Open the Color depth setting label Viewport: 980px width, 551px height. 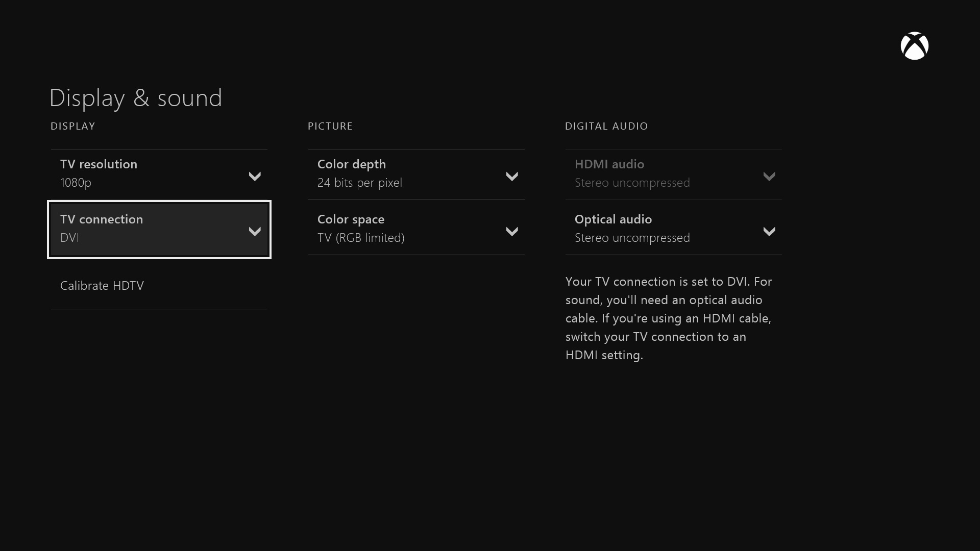[352, 164]
